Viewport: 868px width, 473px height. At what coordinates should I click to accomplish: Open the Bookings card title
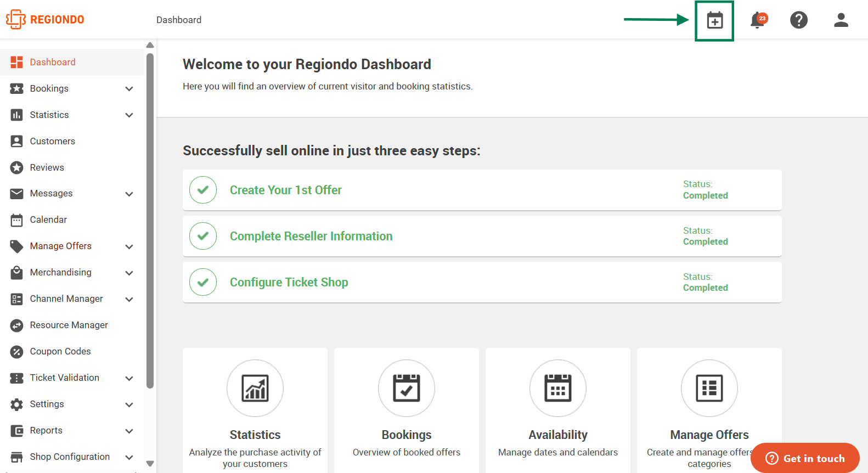(x=407, y=435)
